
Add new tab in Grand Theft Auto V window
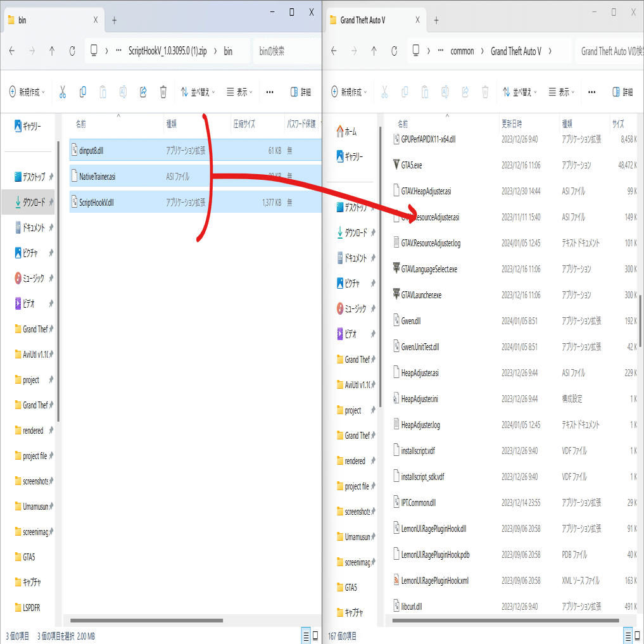click(436, 20)
